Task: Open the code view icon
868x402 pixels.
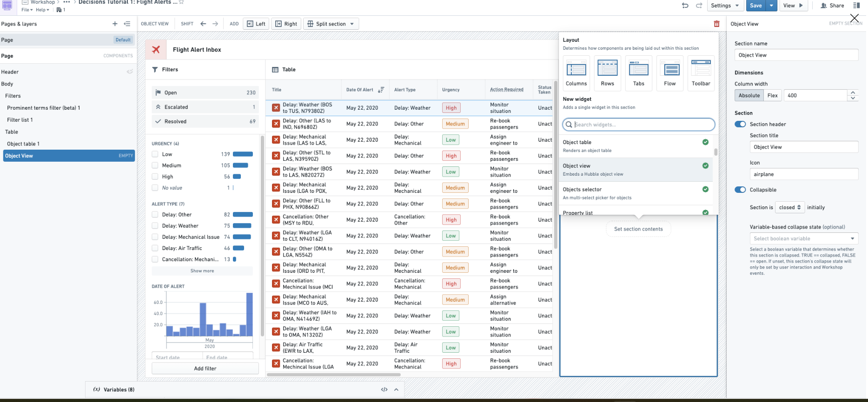Action: pos(384,389)
